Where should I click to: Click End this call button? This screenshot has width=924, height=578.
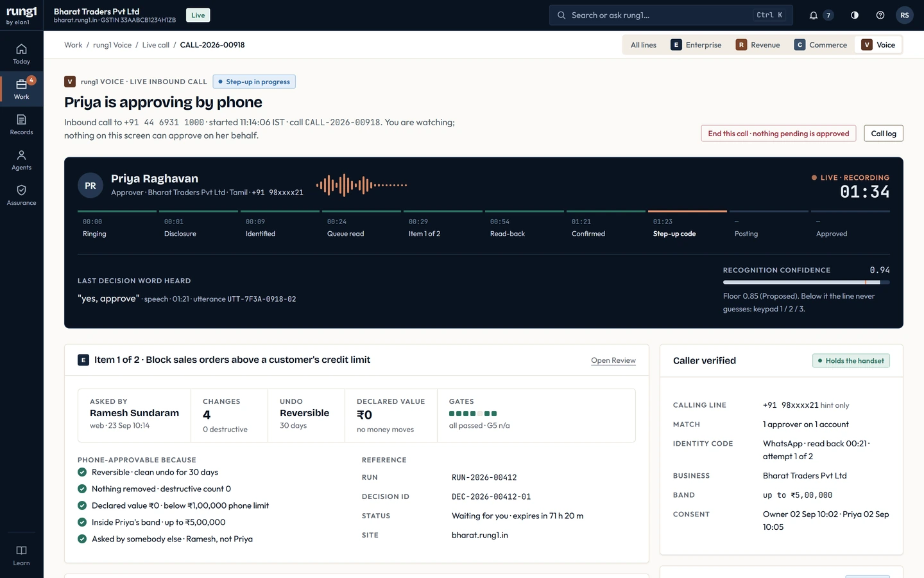click(x=778, y=134)
